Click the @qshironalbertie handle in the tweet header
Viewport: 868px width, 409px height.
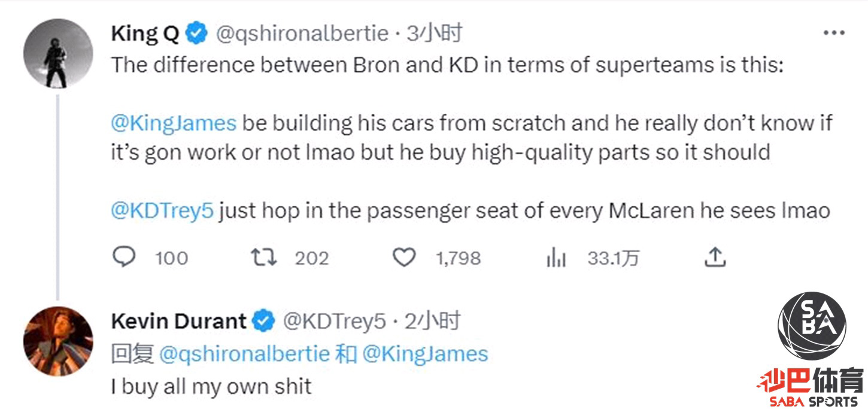(x=301, y=34)
